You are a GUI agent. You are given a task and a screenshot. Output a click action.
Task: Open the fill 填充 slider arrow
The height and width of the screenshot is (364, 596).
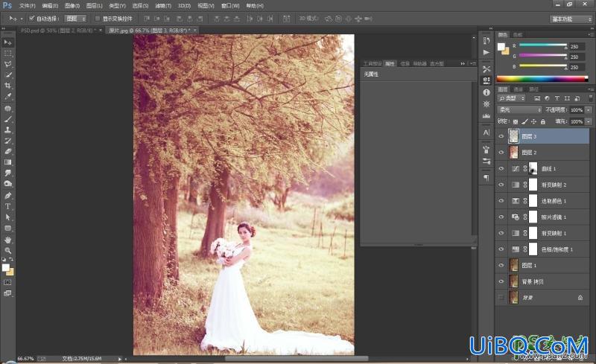[589, 121]
